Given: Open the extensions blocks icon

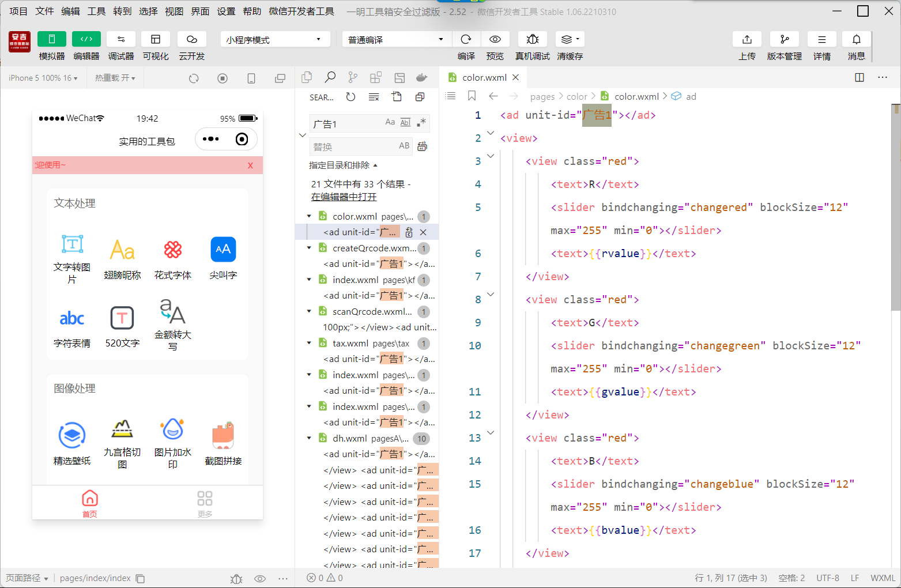Looking at the screenshot, I should click(x=376, y=77).
